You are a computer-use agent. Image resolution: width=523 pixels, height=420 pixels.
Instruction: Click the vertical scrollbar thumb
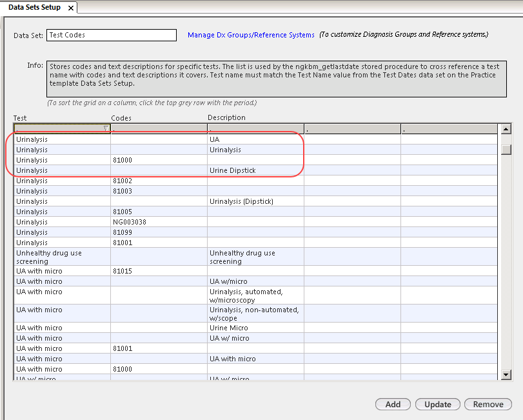pyautogui.click(x=506, y=149)
